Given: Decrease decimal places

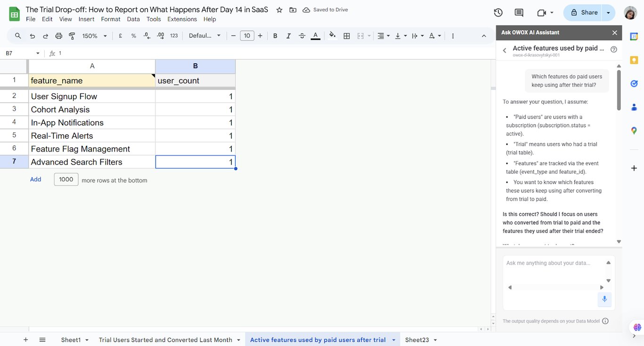Looking at the screenshot, I should click(147, 36).
